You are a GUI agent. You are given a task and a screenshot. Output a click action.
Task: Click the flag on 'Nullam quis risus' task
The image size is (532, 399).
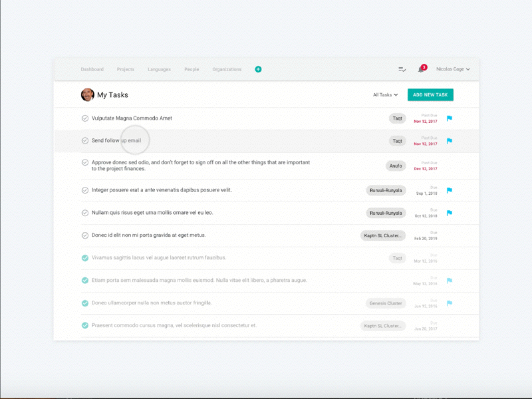pyautogui.click(x=450, y=213)
